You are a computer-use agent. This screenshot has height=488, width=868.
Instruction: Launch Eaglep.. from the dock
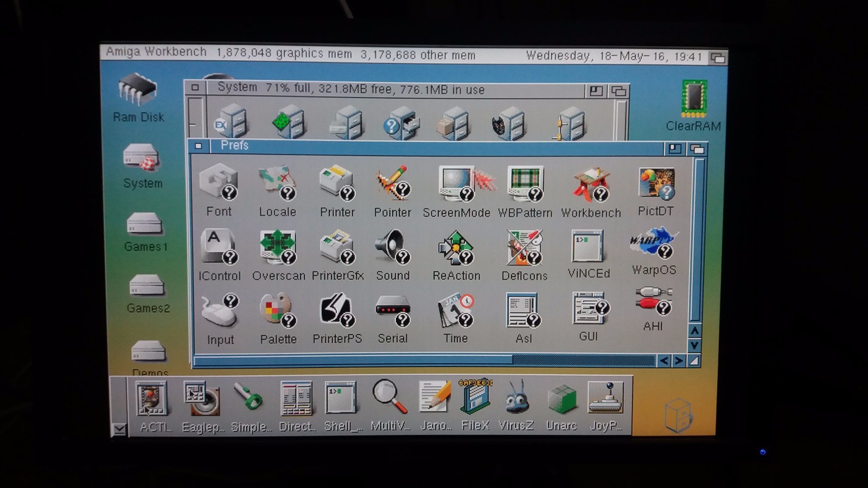pos(201,399)
